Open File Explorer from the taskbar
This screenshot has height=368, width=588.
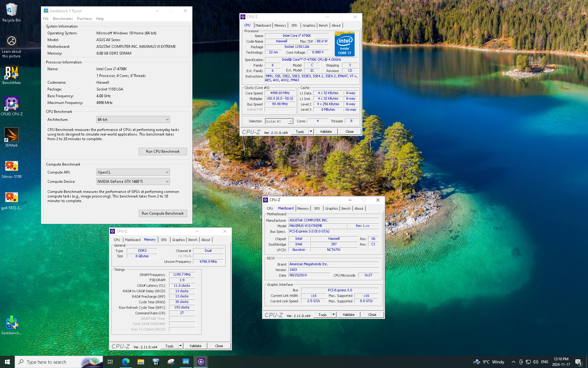coord(141,362)
